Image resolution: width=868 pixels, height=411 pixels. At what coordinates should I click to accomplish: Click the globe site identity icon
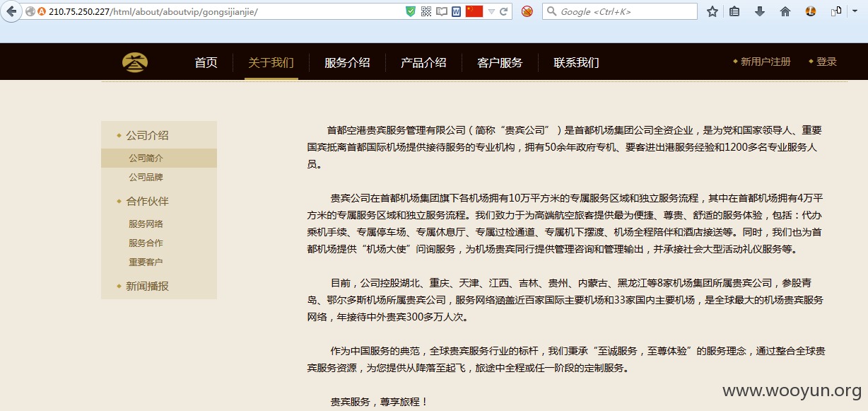[30, 11]
